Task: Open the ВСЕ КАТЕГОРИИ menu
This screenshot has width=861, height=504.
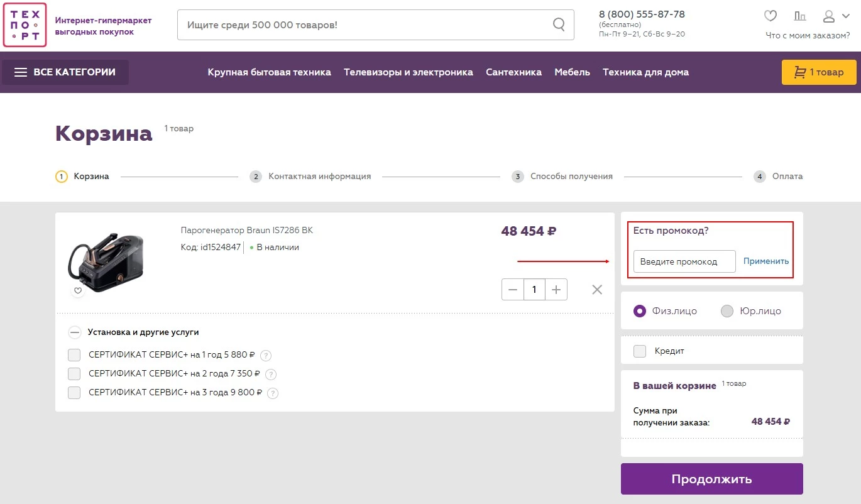Action: pos(65,72)
